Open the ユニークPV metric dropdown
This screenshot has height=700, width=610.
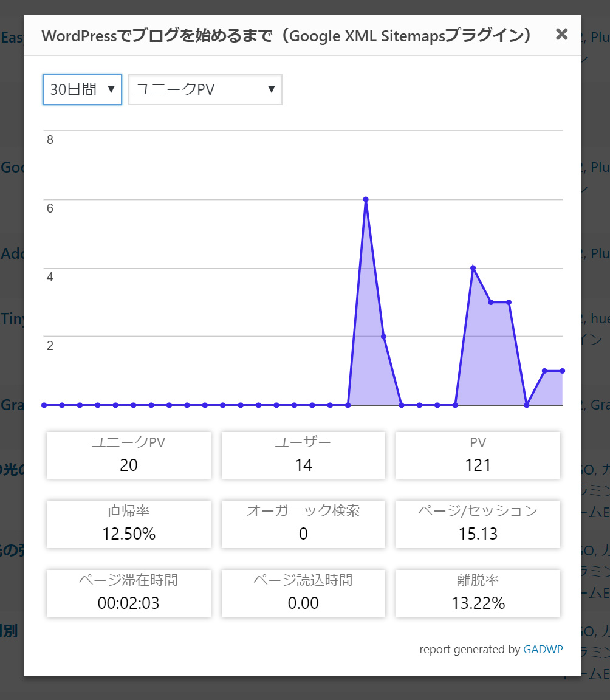click(x=205, y=90)
